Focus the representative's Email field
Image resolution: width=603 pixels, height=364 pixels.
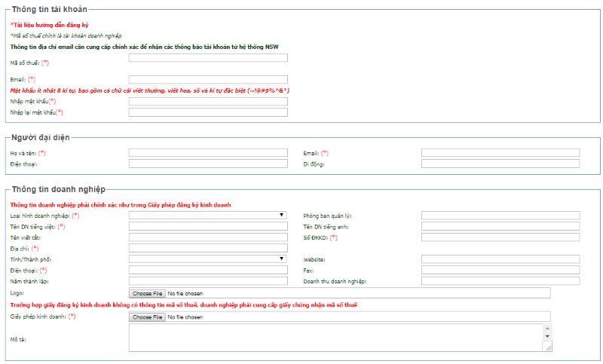point(500,153)
